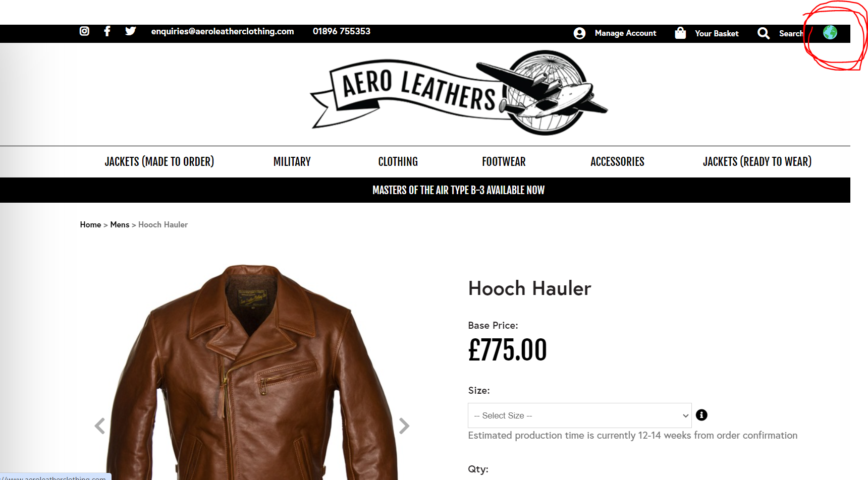This screenshot has width=868, height=480.
Task: Open Jackets (Made to Order) menu
Action: point(159,162)
